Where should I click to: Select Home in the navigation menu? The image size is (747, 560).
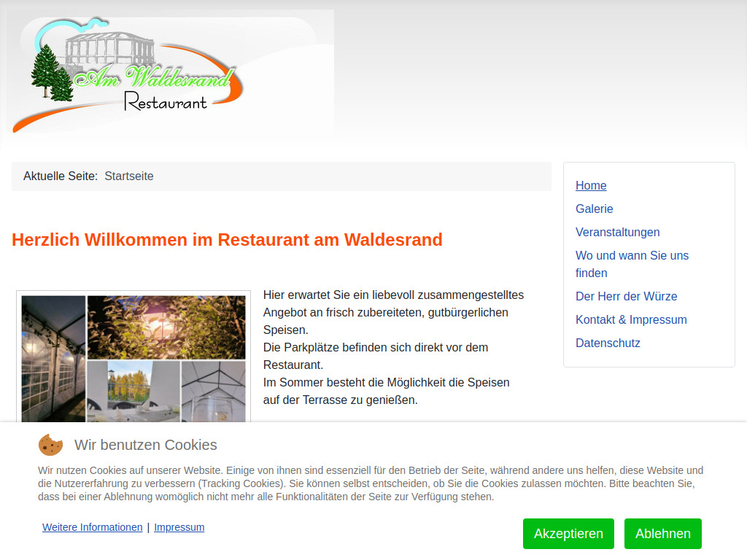591,185
